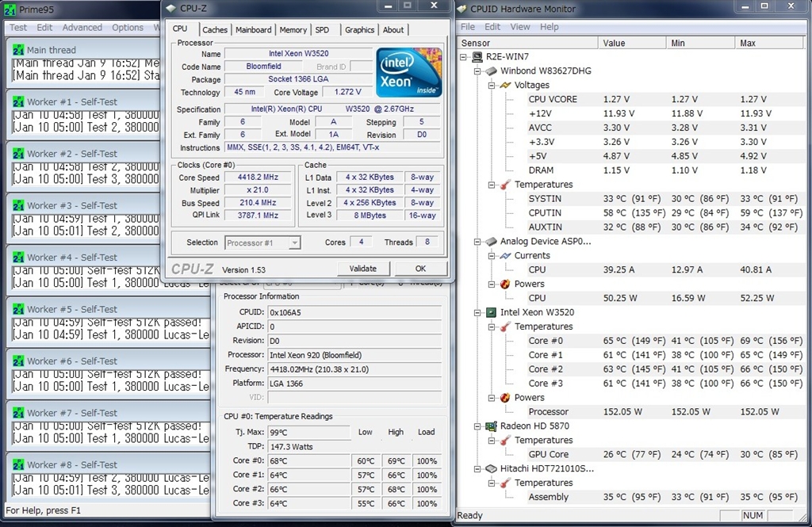Screen dimensions: 812x527
Task: Click the Max column header
Action: [770, 44]
